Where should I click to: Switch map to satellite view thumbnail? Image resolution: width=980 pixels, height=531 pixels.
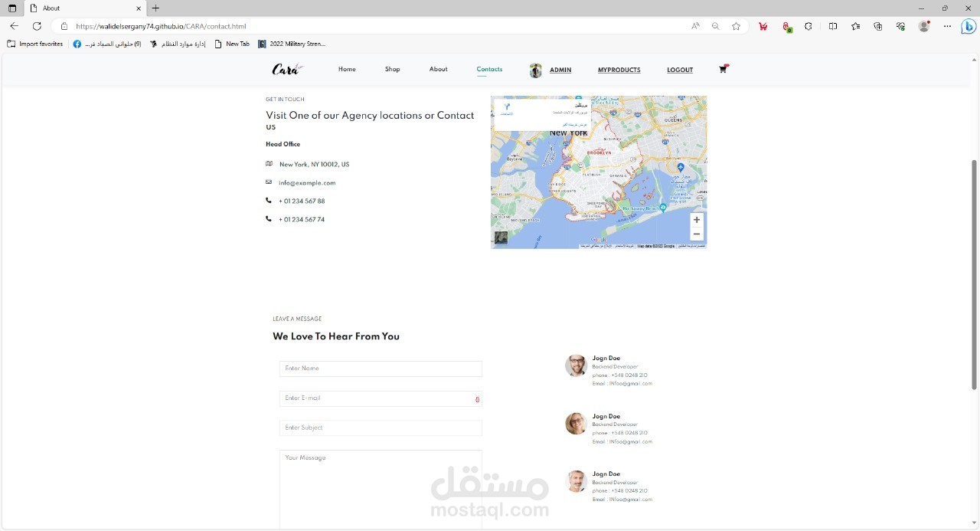pyautogui.click(x=501, y=238)
